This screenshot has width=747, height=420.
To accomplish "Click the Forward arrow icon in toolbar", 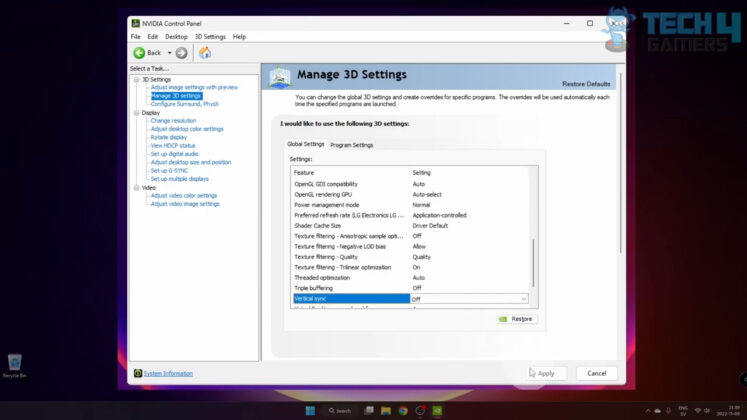I will pyautogui.click(x=181, y=52).
